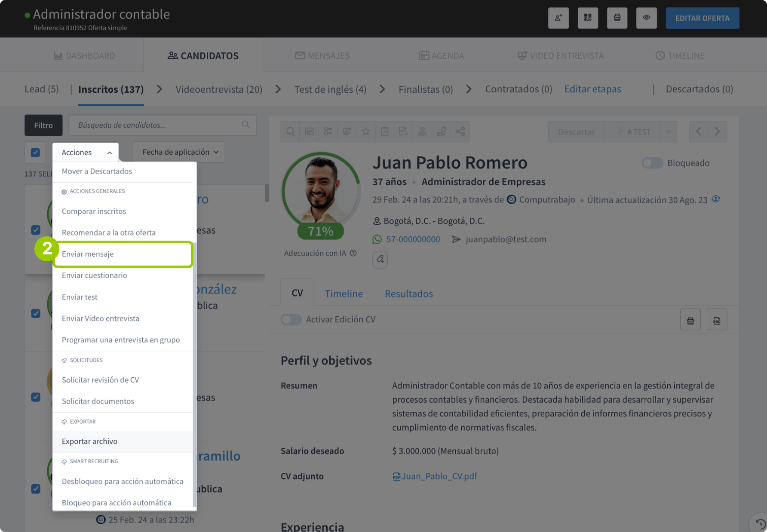The image size is (767, 532).
Task: Mark Juan Pablo Romero with the star icon
Action: (x=366, y=132)
